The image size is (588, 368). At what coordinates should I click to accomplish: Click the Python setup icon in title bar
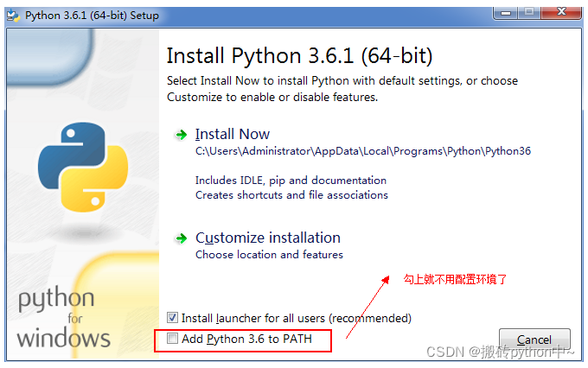tap(14, 16)
